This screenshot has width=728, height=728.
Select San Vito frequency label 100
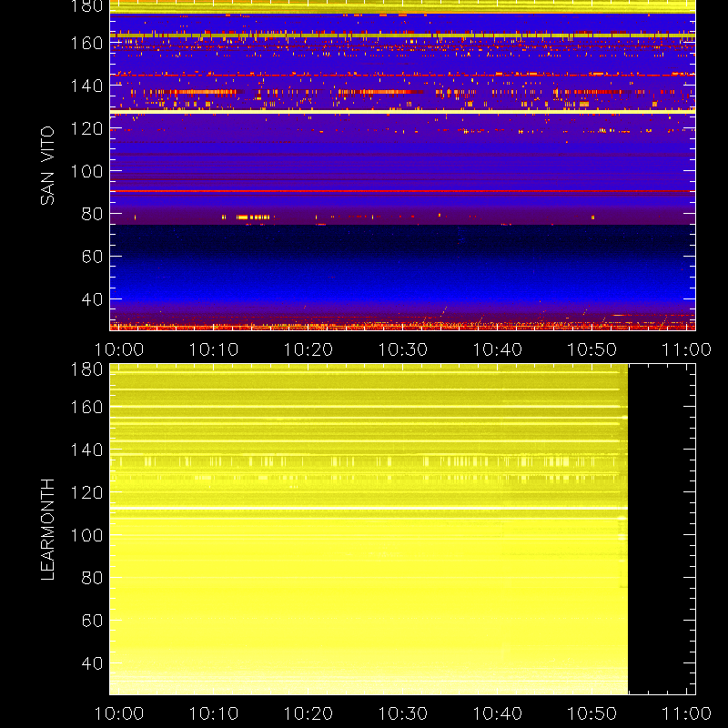86,171
